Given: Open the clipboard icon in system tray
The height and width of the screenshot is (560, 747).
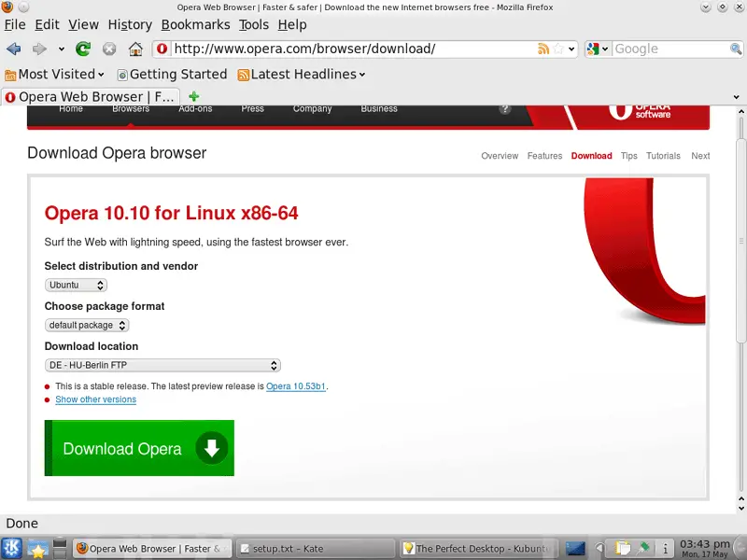Looking at the screenshot, I should pyautogui.click(x=622, y=549).
